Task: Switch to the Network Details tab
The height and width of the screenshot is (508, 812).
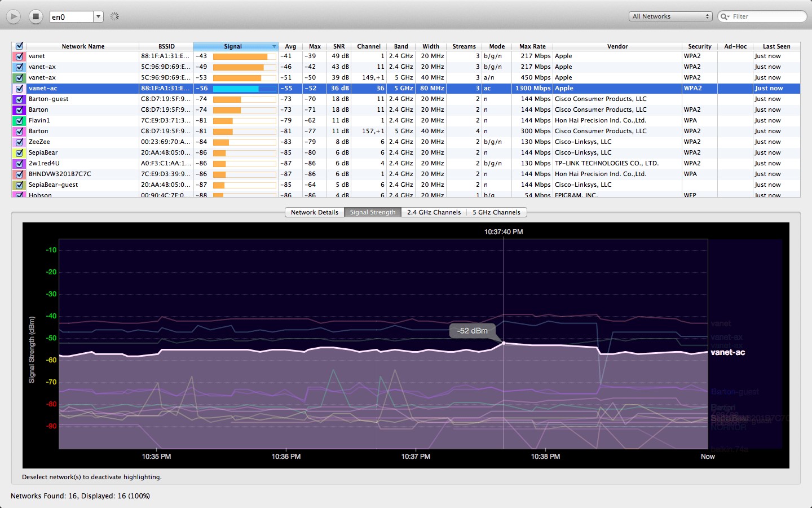Action: point(314,212)
